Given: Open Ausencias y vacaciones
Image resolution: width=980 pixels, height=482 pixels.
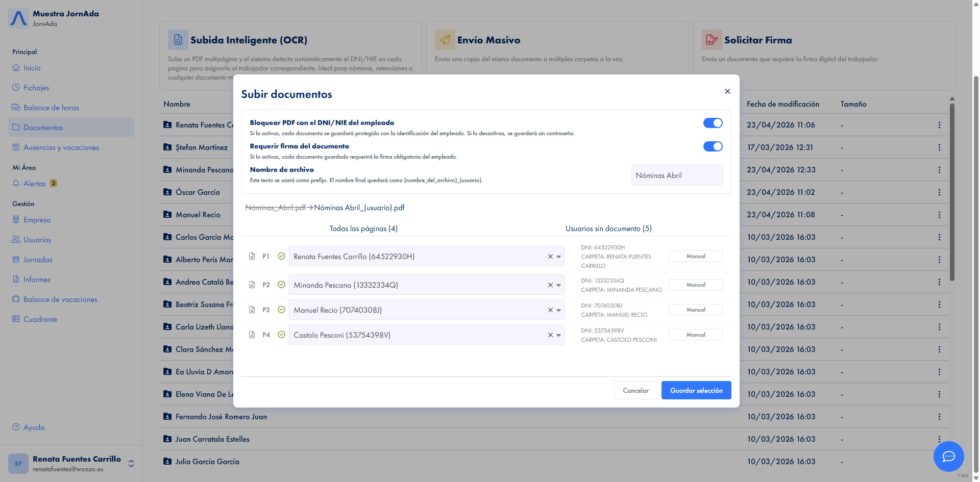Looking at the screenshot, I should (61, 147).
